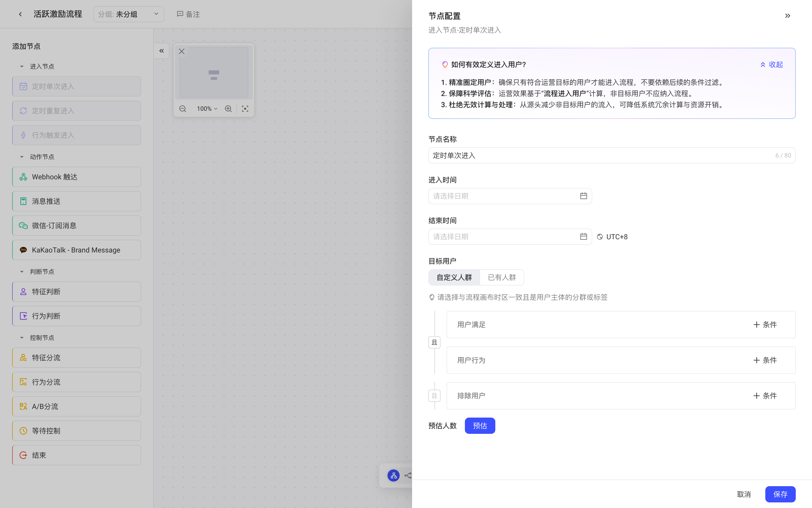Collapse the add-node sidebar with double chevron
This screenshot has height=508, width=812.
tap(161, 51)
